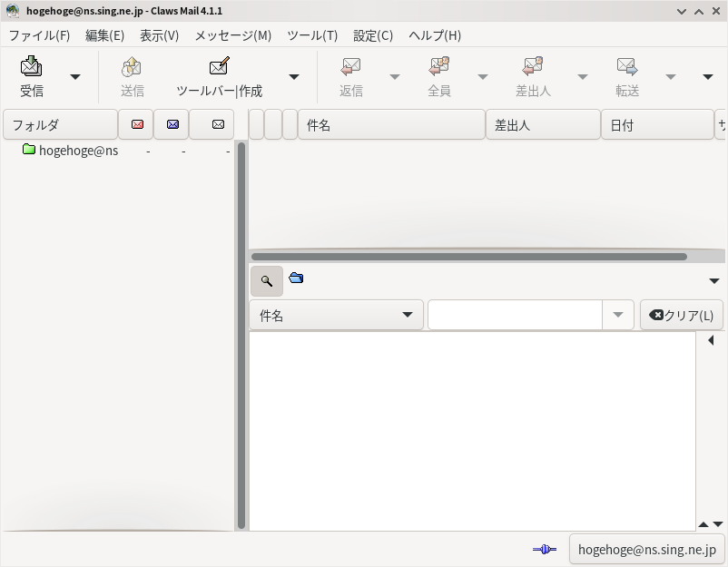Viewport: 728px width, 567px height.
Task: Compose a new message with ツールバー|作成
Action: (x=219, y=76)
